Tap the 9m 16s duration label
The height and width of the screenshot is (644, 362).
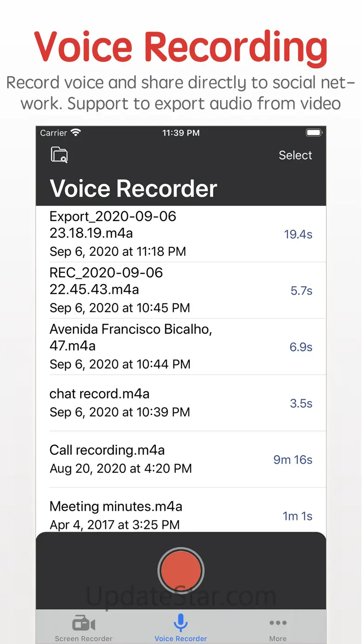tap(293, 460)
